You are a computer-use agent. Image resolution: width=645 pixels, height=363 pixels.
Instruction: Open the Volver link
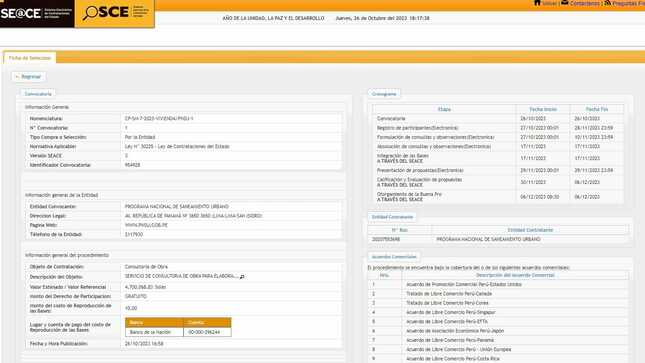tap(550, 3)
